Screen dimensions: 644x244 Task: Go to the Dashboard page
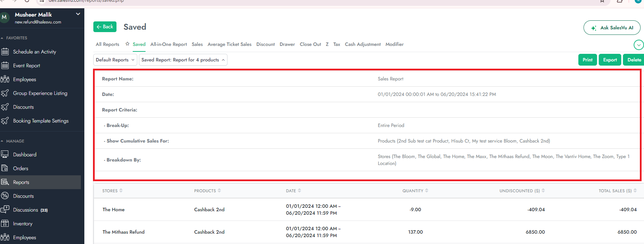click(x=25, y=155)
